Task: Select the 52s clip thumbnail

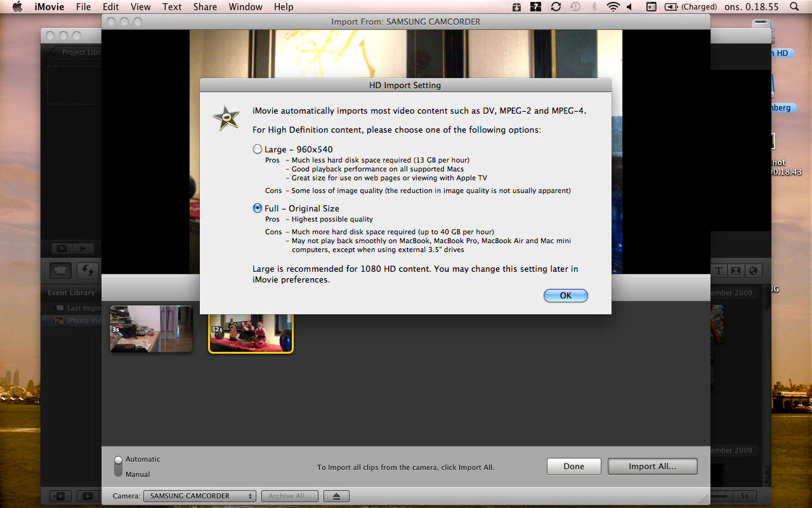Action: 251,332
